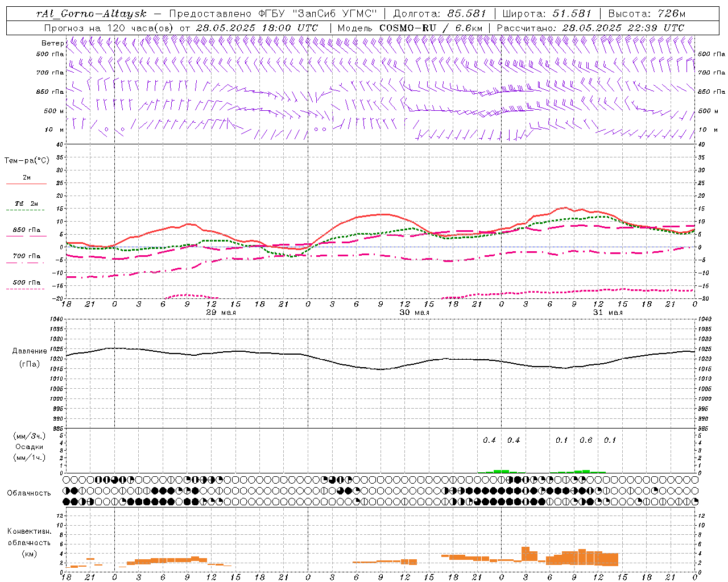This screenshot has width=728, height=582.
Task: Click the 'Td 2м' dew point legend label
Action: tap(26, 203)
